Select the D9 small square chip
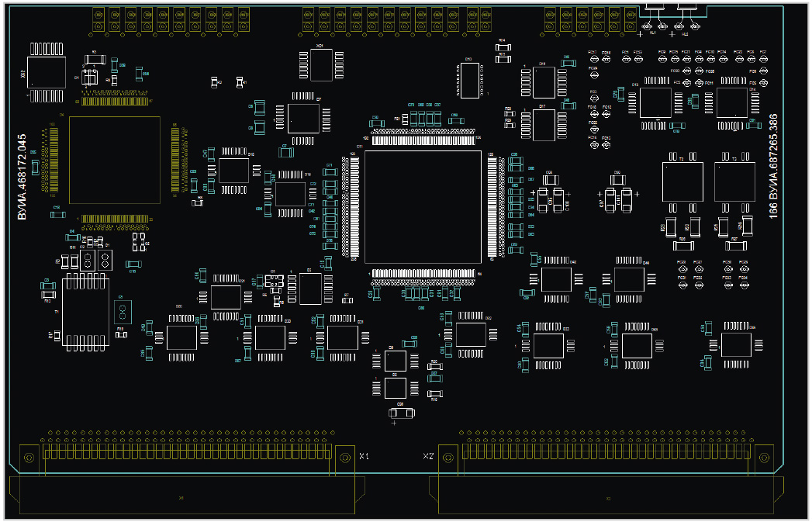 click(x=395, y=361)
